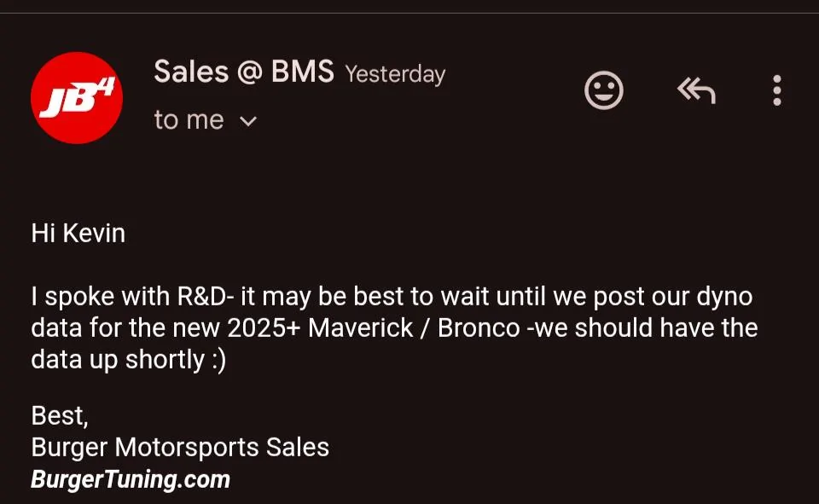This screenshot has width=819, height=504.
Task: Click the white 'JB4' text inside the red logo
Action: (x=78, y=99)
